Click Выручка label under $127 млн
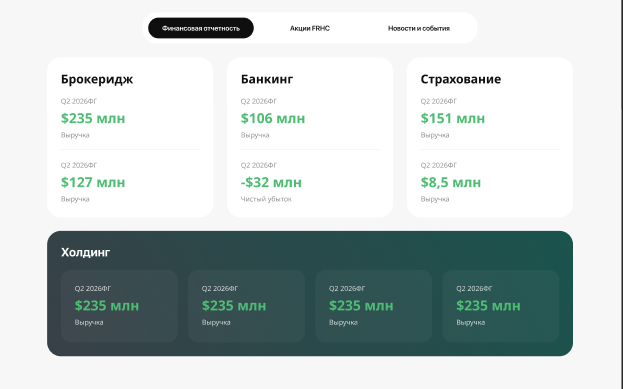Image resolution: width=623 pixels, height=389 pixels. pyautogui.click(x=75, y=199)
